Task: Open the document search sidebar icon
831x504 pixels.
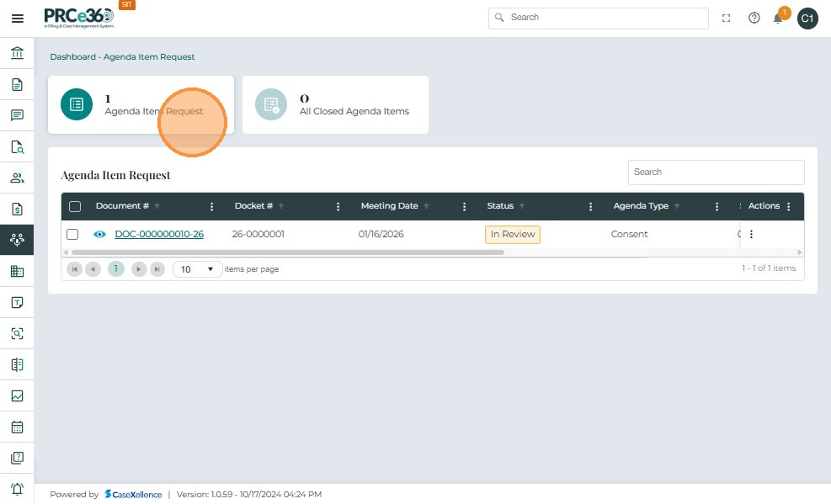Action: 17,146
